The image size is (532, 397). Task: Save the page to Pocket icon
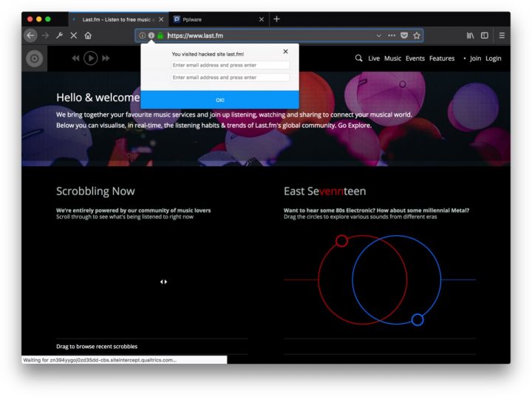click(404, 35)
